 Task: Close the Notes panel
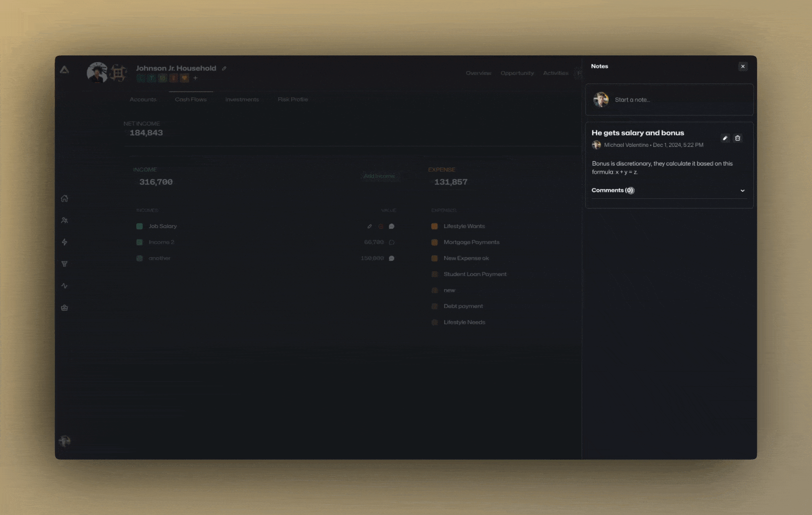click(x=743, y=66)
